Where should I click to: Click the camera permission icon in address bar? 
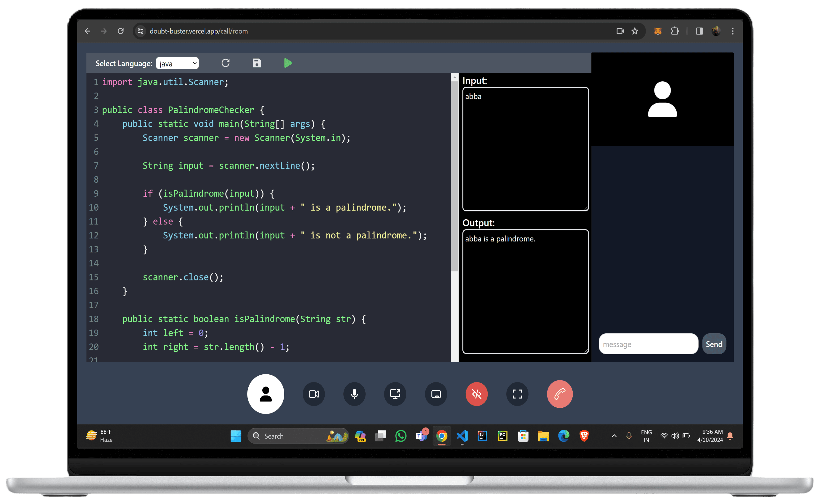[620, 31]
